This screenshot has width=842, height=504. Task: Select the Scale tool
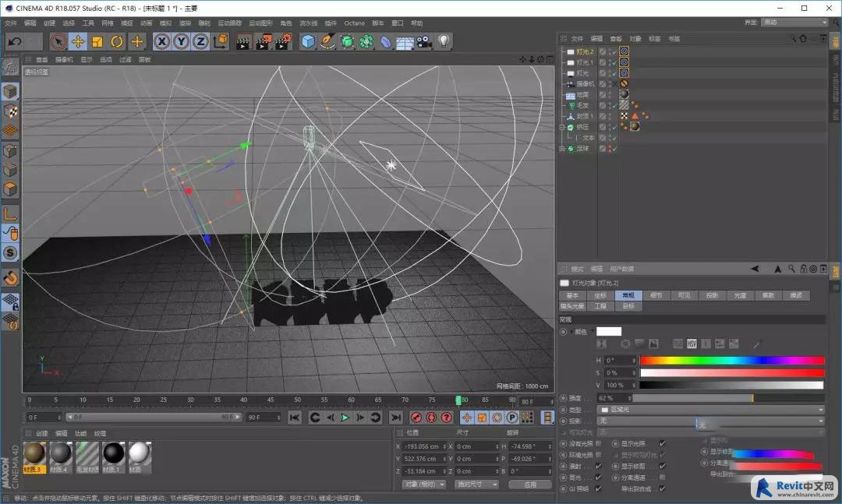coord(97,41)
